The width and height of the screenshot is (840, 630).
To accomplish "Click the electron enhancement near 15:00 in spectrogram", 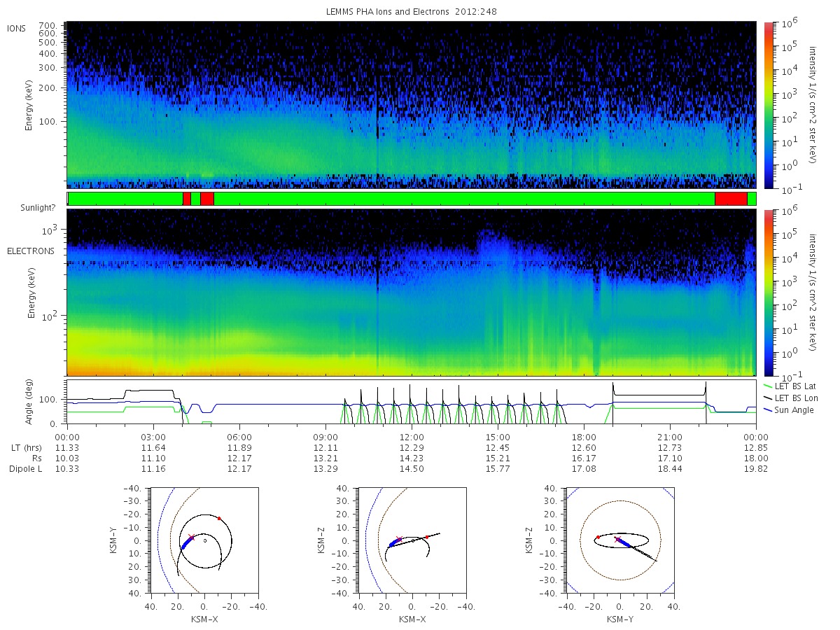I will [495, 245].
